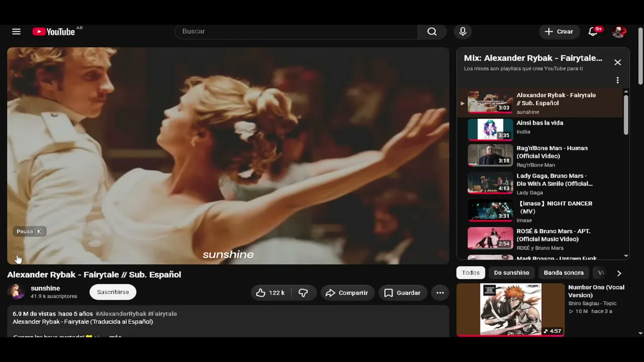Select the current Fairytale playlist entry
This screenshot has height=362, width=644.
[540, 103]
